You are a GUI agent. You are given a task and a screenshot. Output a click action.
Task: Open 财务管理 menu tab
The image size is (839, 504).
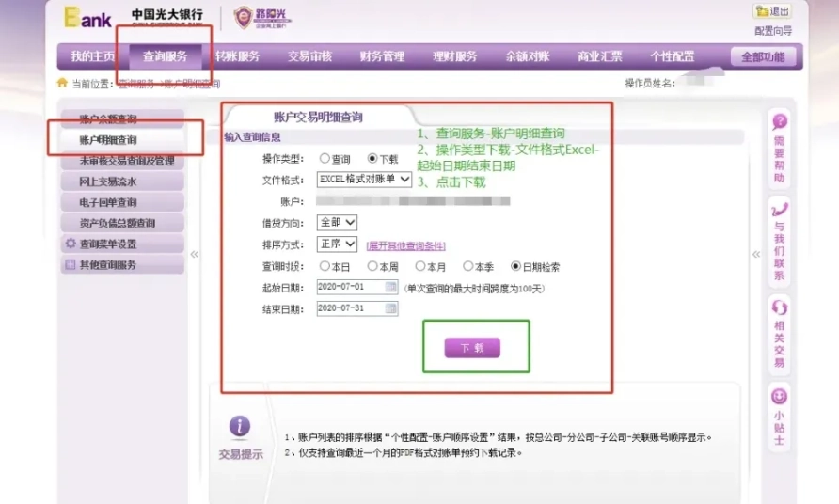(382, 56)
